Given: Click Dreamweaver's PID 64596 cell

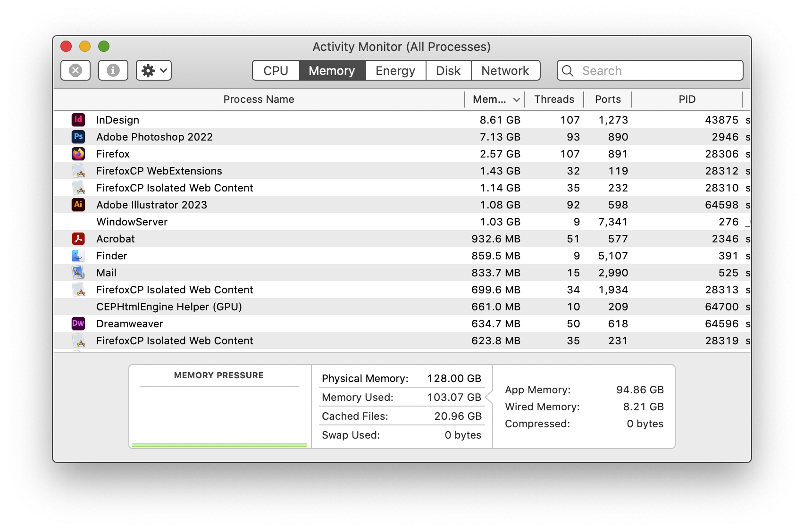Looking at the screenshot, I should click(x=722, y=324).
